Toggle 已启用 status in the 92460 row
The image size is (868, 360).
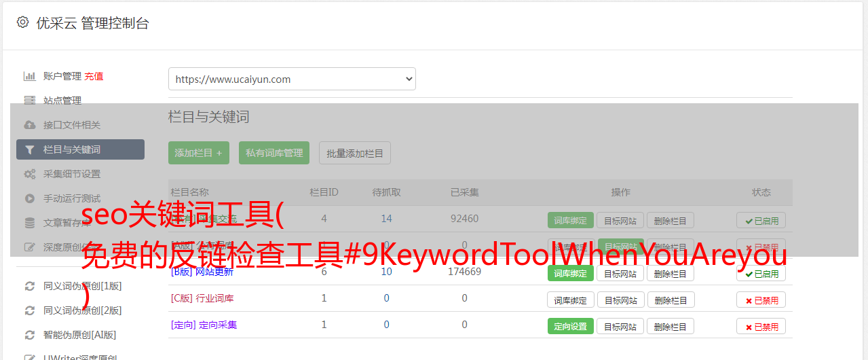point(761,220)
